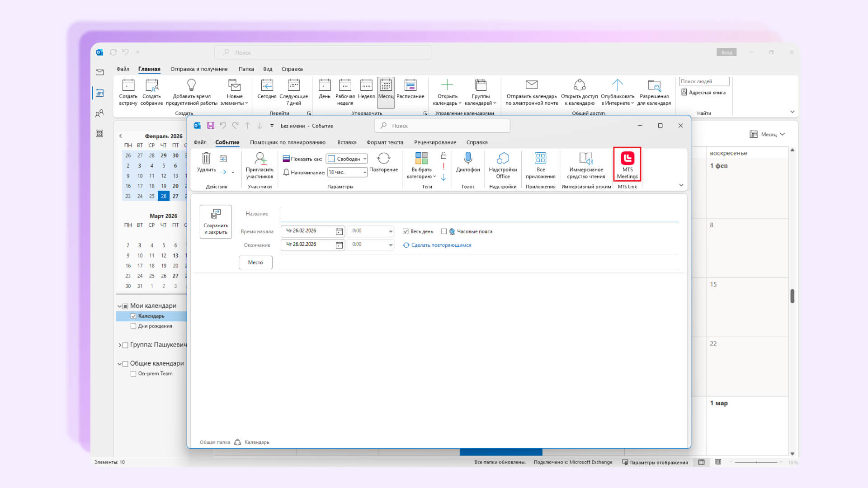This screenshot has width=868, height=488.
Task: Click Параметры отображения in status bar
Action: click(x=655, y=462)
